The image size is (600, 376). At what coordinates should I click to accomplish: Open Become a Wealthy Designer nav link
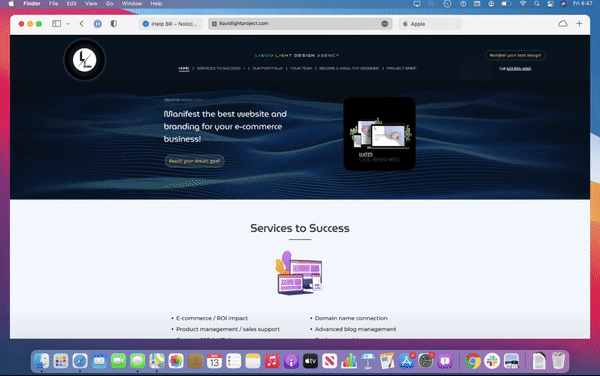click(x=349, y=68)
